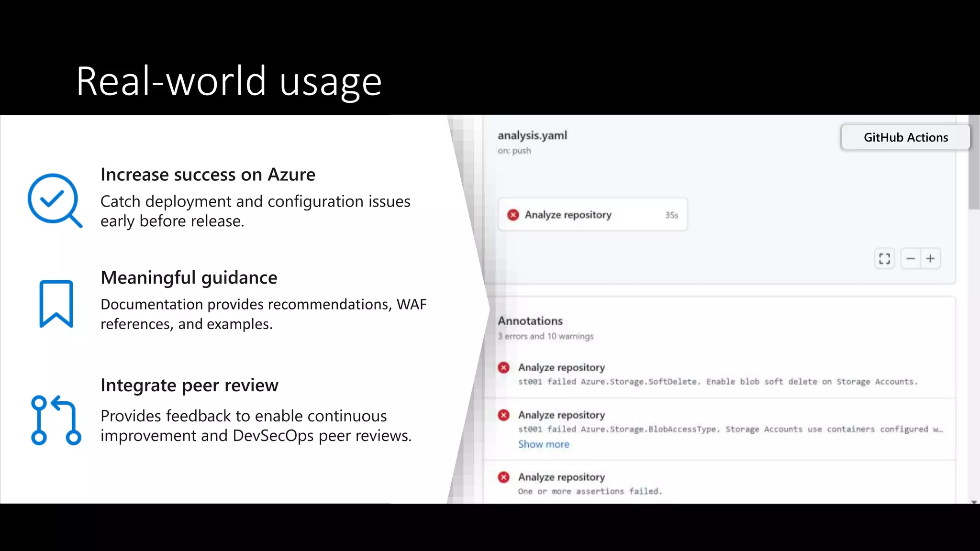Zoom in workflow graph with plus button
The width and height of the screenshot is (980, 551).
[930, 259]
